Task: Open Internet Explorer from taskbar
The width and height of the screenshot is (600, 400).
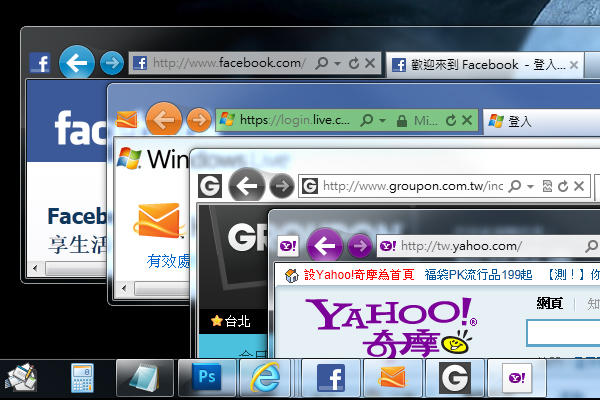Action: pos(265,377)
